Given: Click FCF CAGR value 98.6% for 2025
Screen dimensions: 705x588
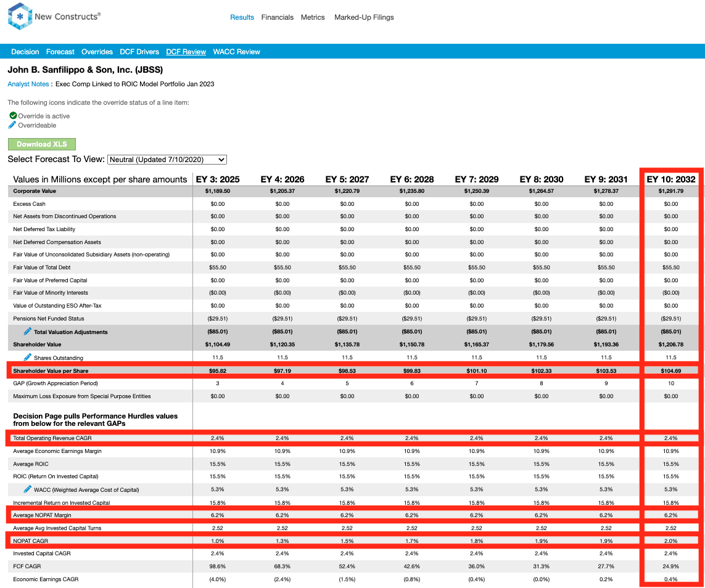Looking at the screenshot, I should tap(218, 566).
